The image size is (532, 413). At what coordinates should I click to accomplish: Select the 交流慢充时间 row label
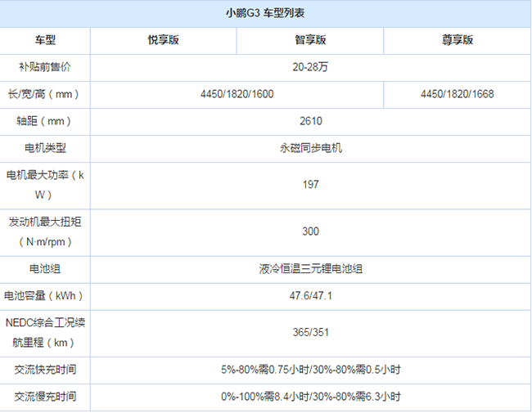(x=45, y=397)
